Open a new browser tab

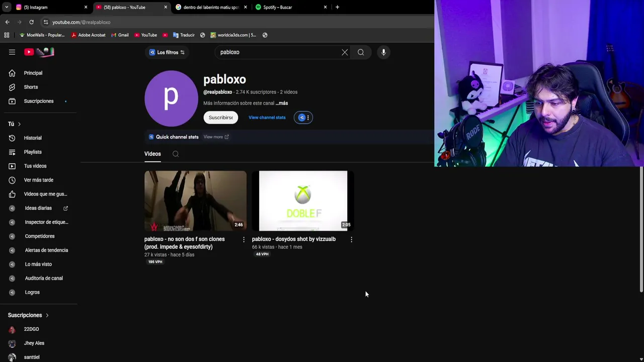(337, 7)
